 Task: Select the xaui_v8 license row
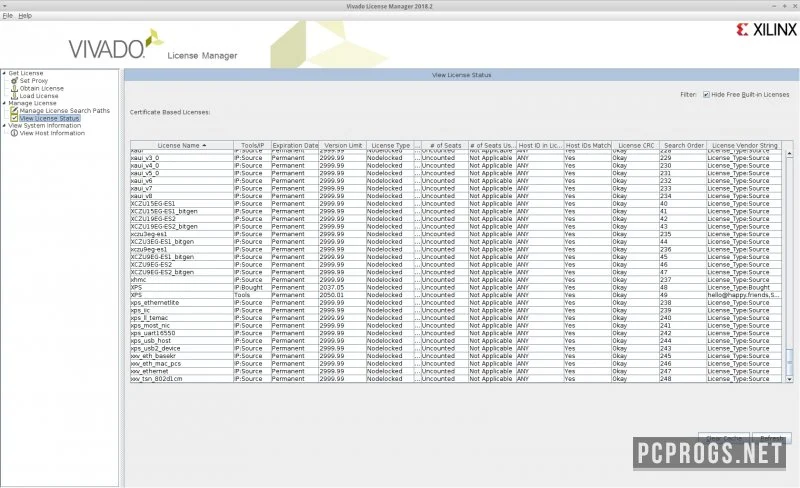[456, 196]
